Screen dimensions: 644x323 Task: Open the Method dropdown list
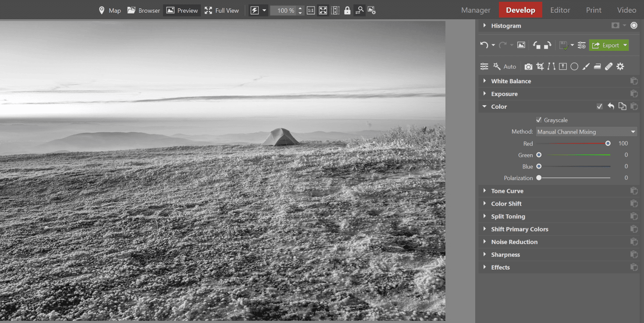pos(587,132)
